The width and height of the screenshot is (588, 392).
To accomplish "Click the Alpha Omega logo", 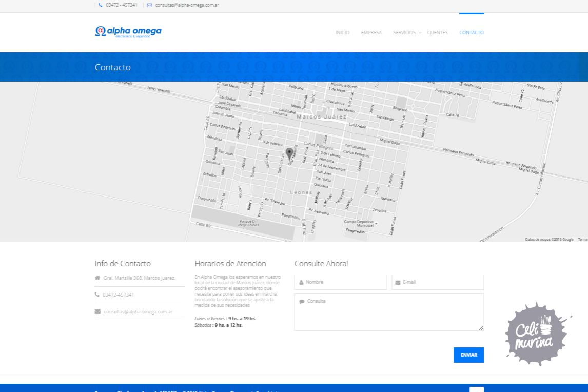I will pos(128,32).
